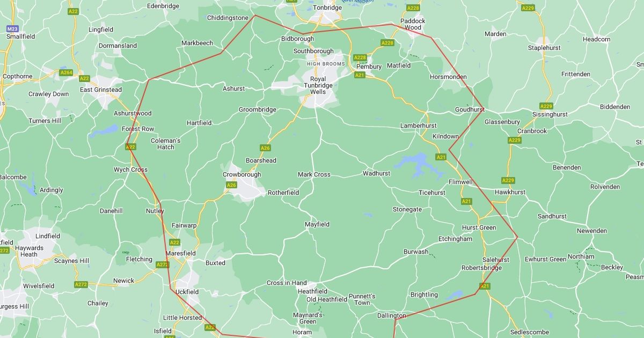Click the A229 road shield near Sissinghurst
This screenshot has height=338, width=644.
(x=546, y=106)
